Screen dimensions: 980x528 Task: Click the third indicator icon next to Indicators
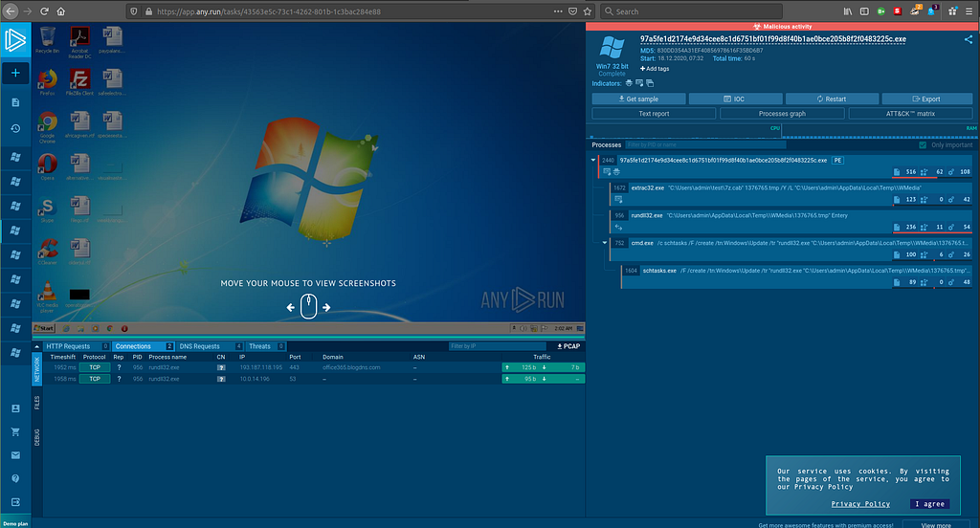[650, 83]
